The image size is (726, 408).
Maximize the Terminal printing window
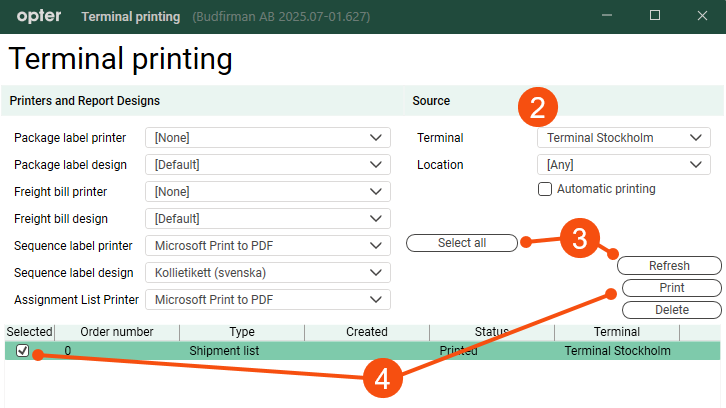click(x=655, y=16)
